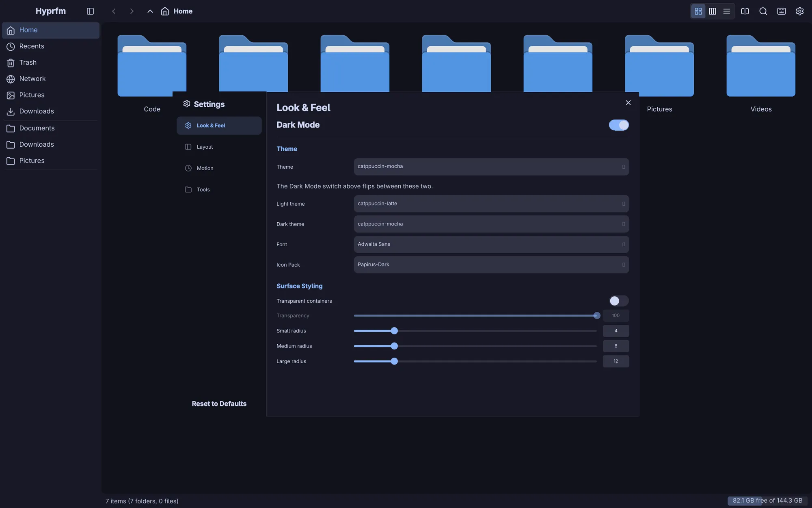Open split pane view icon

pyautogui.click(x=745, y=11)
